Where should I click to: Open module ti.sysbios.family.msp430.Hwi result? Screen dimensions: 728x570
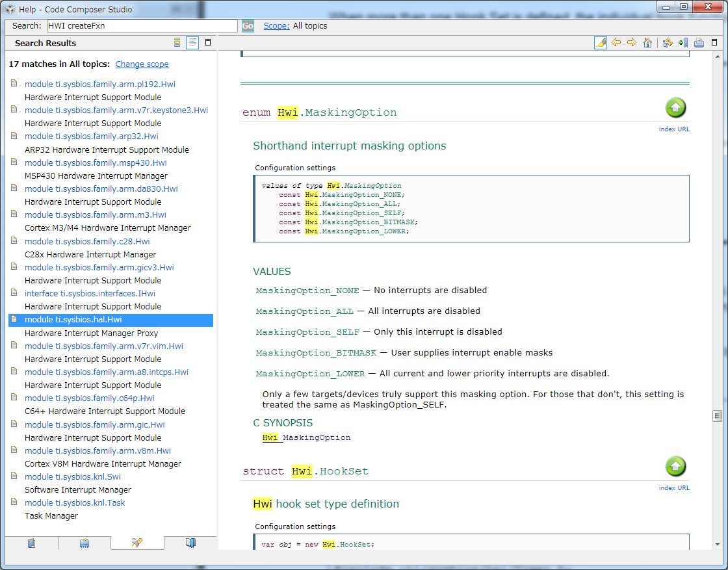tap(96, 163)
